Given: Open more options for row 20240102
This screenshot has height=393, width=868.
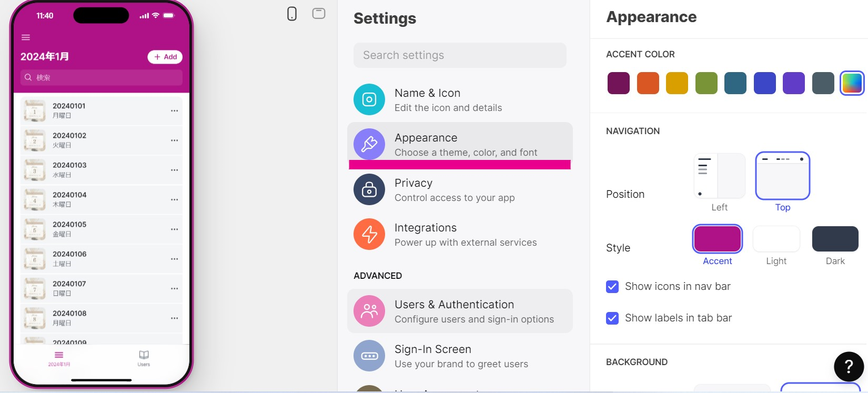Looking at the screenshot, I should point(175,140).
